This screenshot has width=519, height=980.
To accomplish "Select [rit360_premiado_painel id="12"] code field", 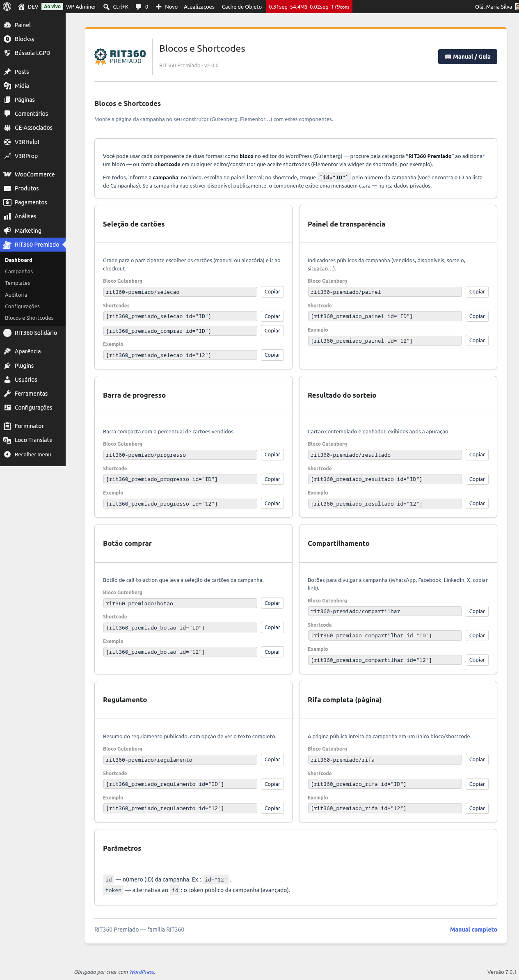I will (x=385, y=341).
